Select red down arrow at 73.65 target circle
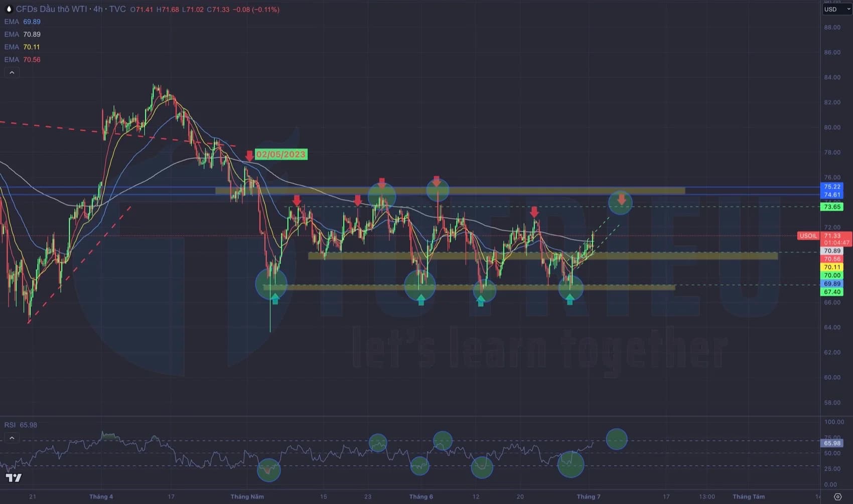853x504 pixels. click(622, 200)
